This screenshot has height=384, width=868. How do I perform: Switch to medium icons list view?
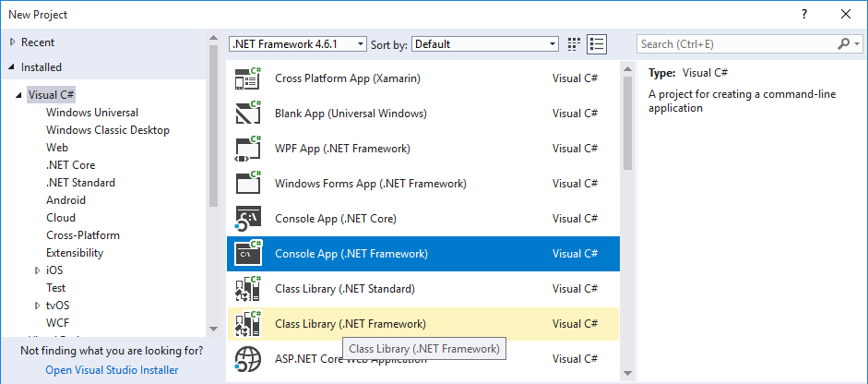597,43
